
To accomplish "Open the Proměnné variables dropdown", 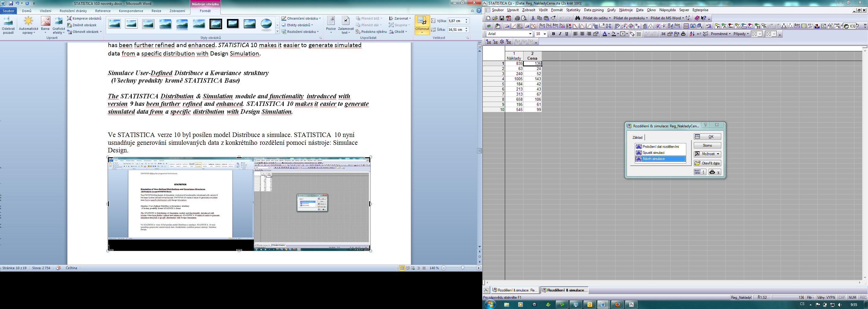I will [721, 34].
